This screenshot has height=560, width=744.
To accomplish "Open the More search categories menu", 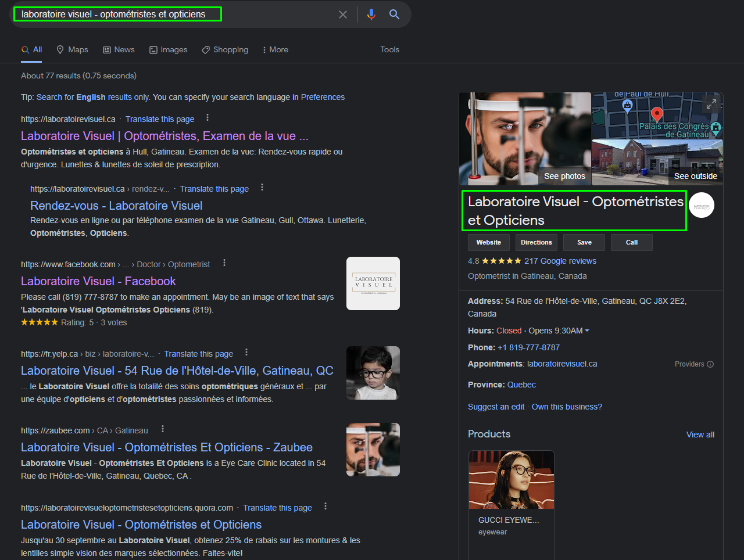I will [x=276, y=49].
